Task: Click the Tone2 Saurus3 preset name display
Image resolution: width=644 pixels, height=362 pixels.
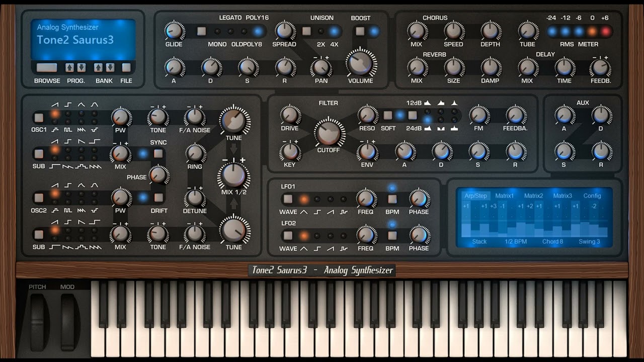Action: (x=75, y=40)
